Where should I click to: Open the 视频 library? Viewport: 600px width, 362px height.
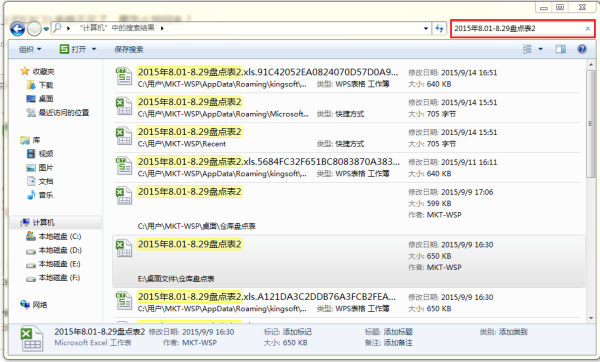[40, 154]
